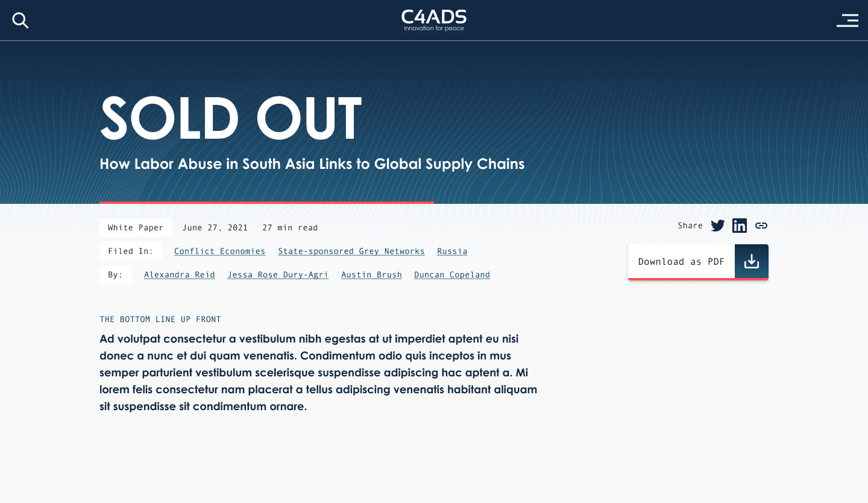Screen dimensions: 868x503
Task: Click The Bottom Line Up Front heading
Action: pyautogui.click(x=160, y=319)
